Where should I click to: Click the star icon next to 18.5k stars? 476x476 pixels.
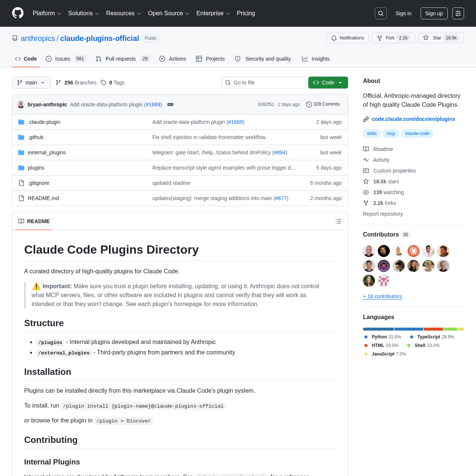click(366, 181)
